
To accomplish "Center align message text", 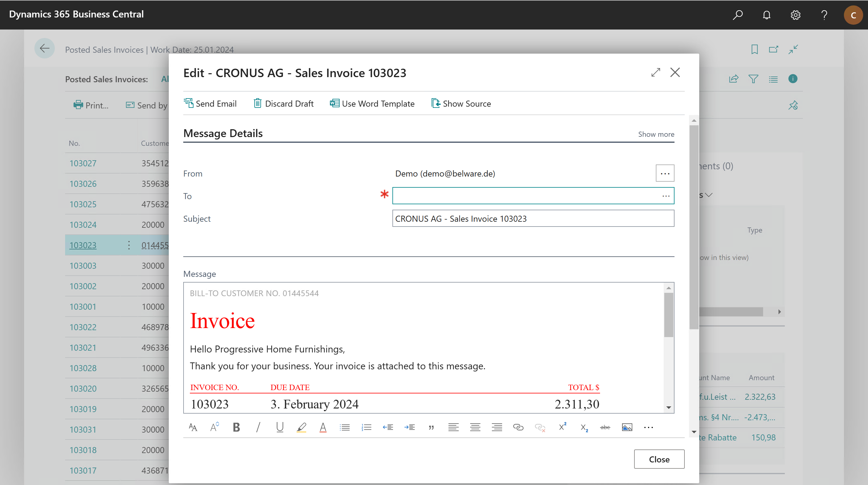I will pyautogui.click(x=475, y=427).
